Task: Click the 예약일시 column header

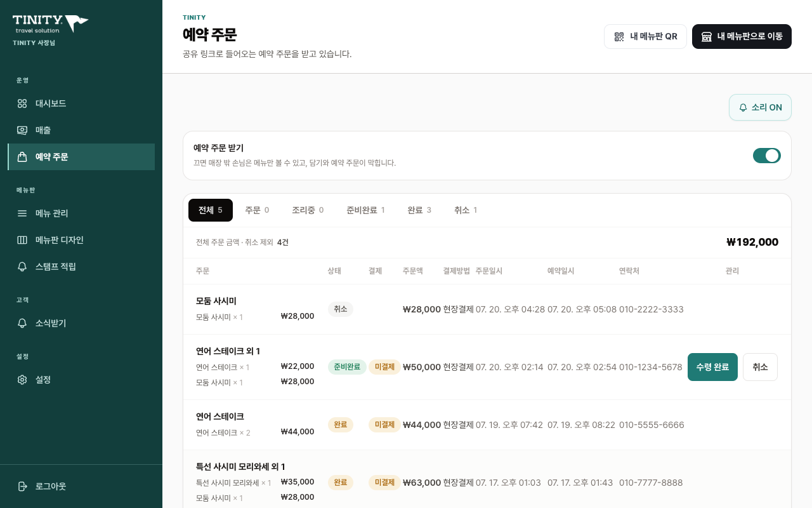Action: coord(561,271)
